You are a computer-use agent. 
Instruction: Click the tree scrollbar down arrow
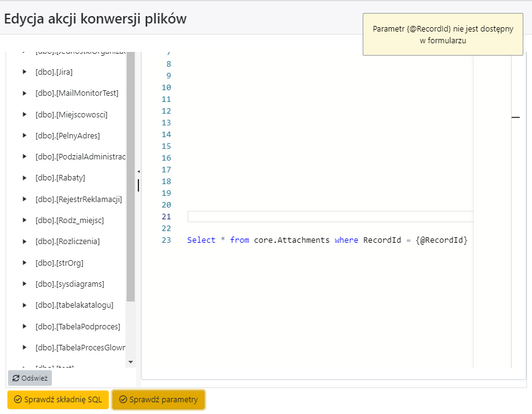point(130,361)
